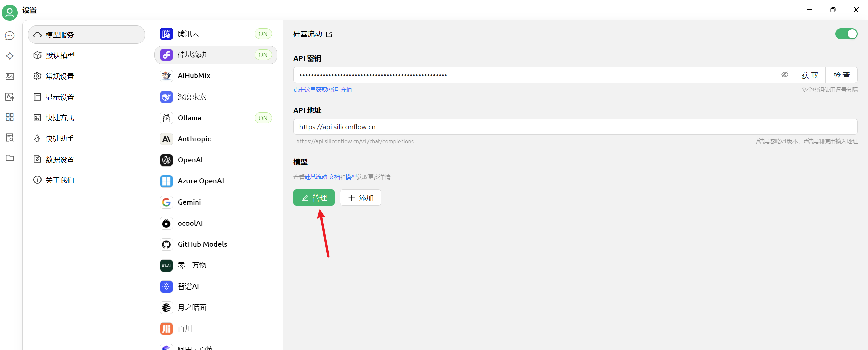Select the Anthropic provider icon
868x350 pixels.
tap(166, 139)
